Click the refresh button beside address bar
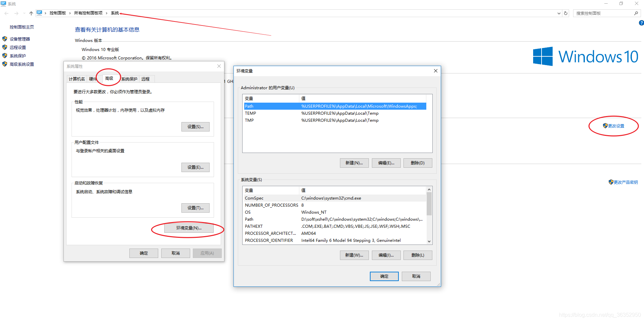The width and height of the screenshot is (644, 321). click(566, 13)
